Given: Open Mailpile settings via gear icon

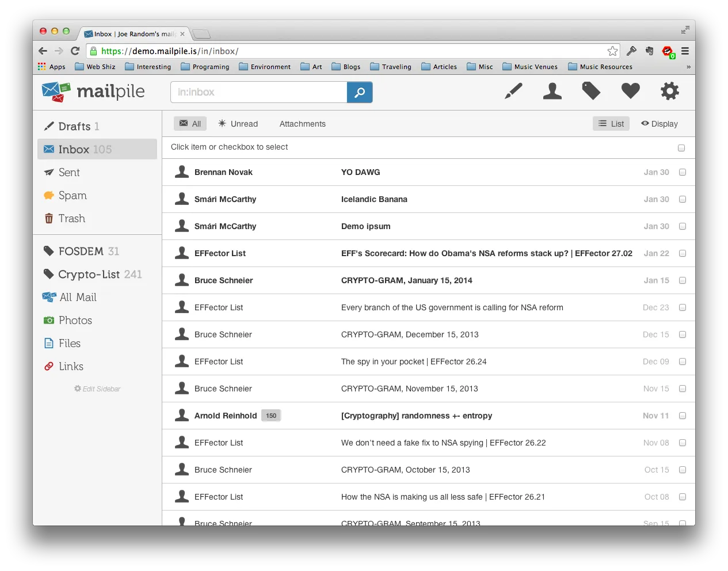Looking at the screenshot, I should click(x=670, y=91).
